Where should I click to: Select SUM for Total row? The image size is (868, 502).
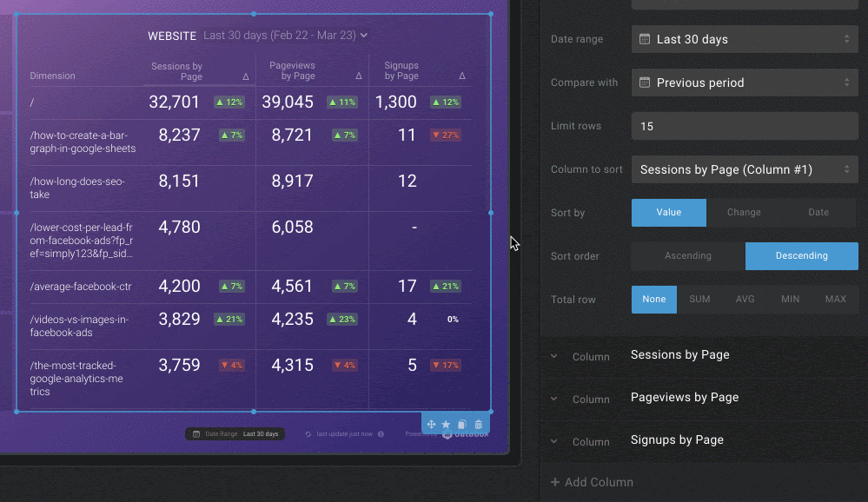coord(699,300)
